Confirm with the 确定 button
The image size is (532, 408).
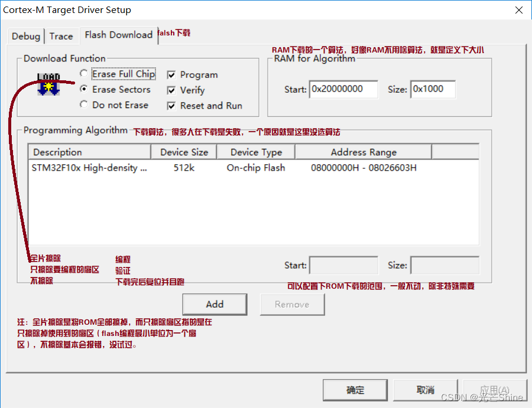pyautogui.click(x=355, y=390)
